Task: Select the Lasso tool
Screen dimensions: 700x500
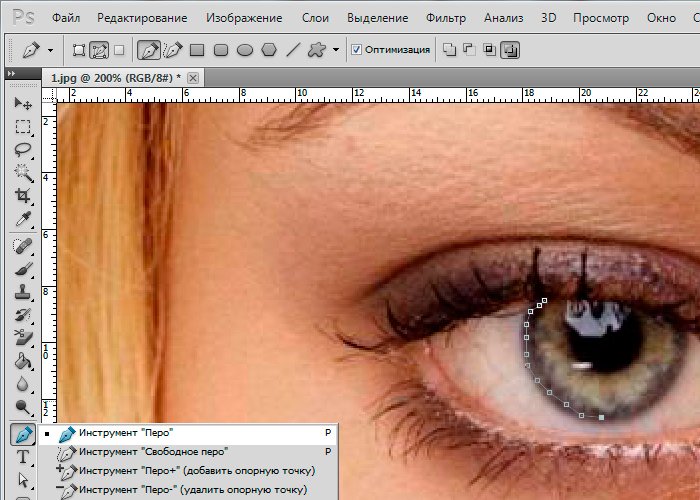Action: (x=22, y=150)
